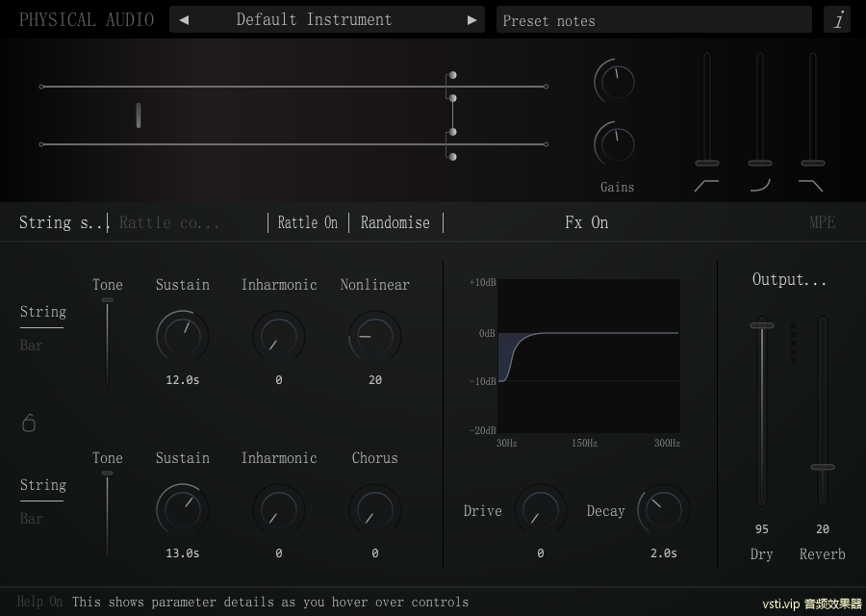
Task: Select String mode for the second string
Action: 43,485
